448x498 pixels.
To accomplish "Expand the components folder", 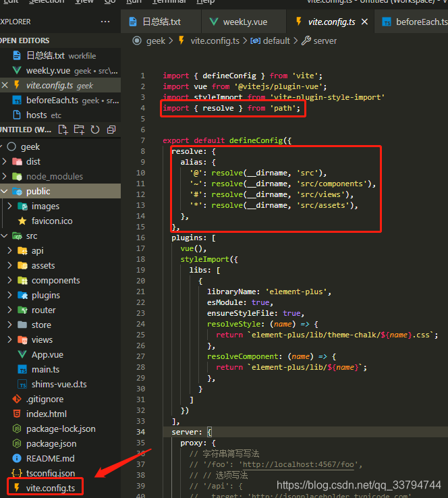I will pyautogui.click(x=60, y=281).
